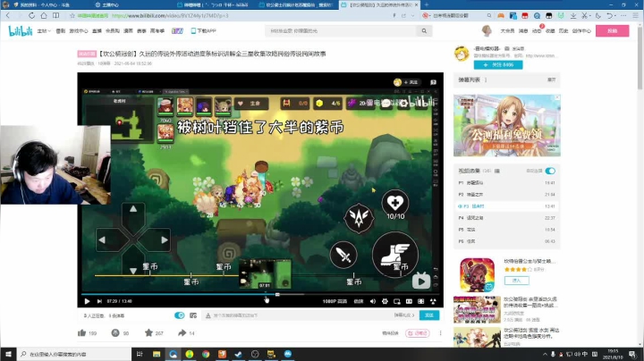
Task: Click the pink 记笔记 notes button
Action: tap(418, 333)
